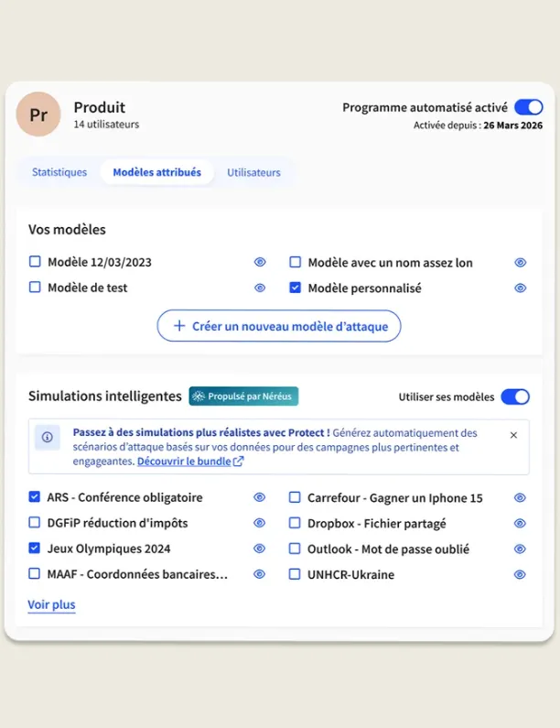Image resolution: width=560 pixels, height=728 pixels.
Task: Click the Pr avatar for Produit group
Action: (x=38, y=114)
